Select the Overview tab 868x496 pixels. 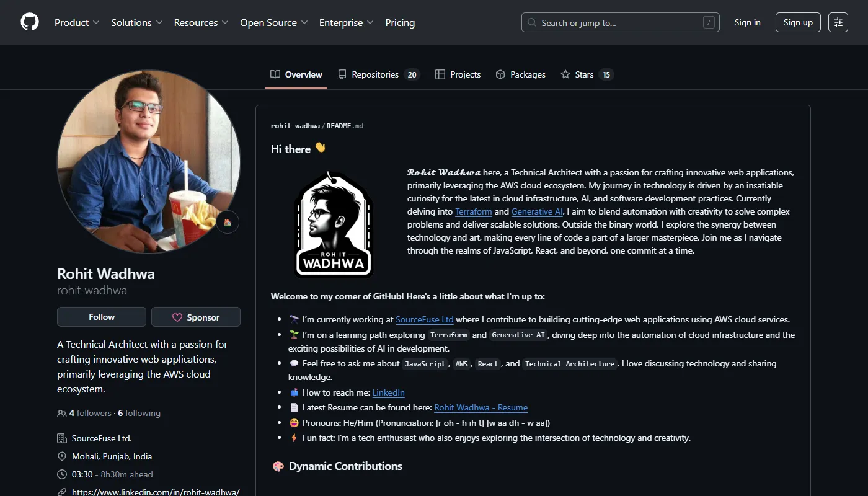296,74
